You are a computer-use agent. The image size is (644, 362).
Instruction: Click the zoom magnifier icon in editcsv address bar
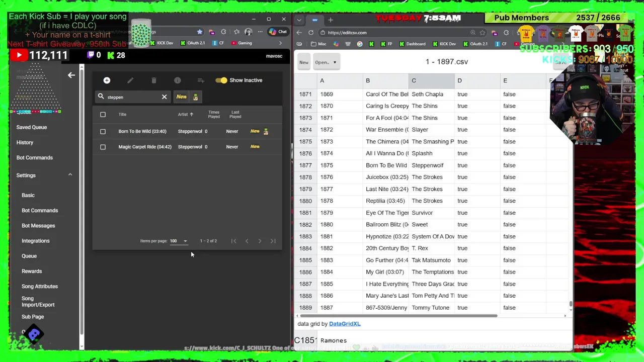pos(473,33)
